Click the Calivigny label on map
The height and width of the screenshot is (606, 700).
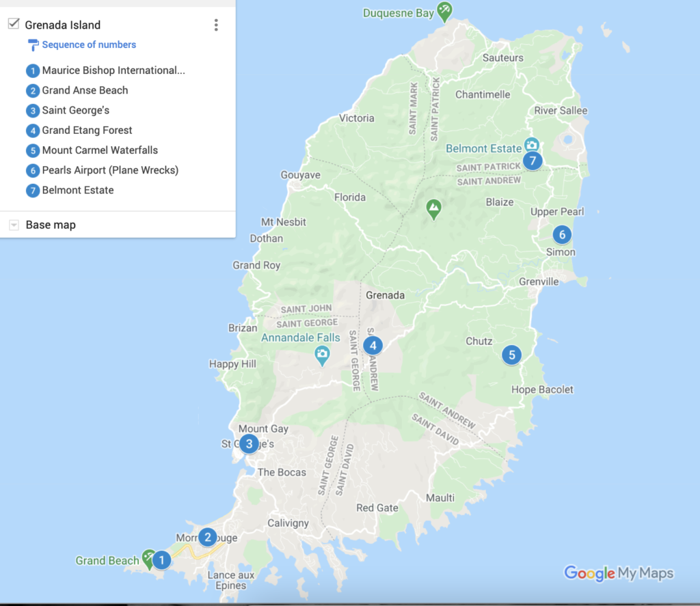coord(288,523)
